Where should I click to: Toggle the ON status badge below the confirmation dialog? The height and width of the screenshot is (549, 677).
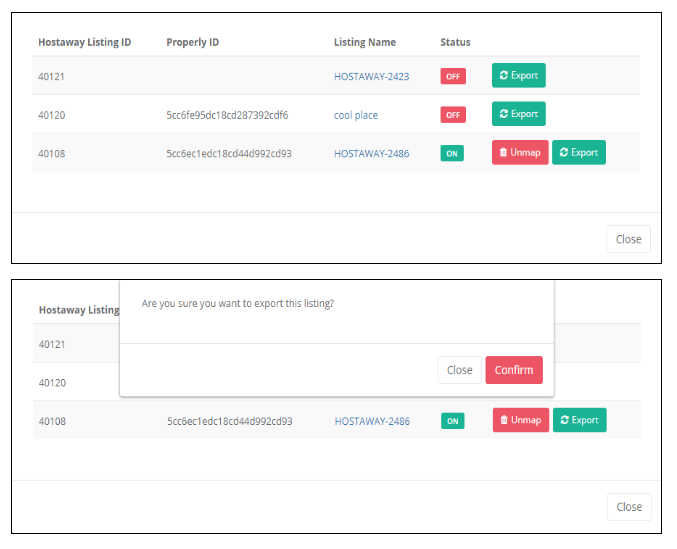pyautogui.click(x=453, y=421)
